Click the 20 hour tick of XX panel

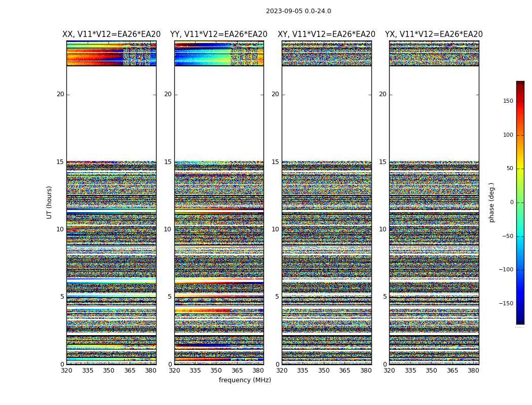[x=60, y=94]
